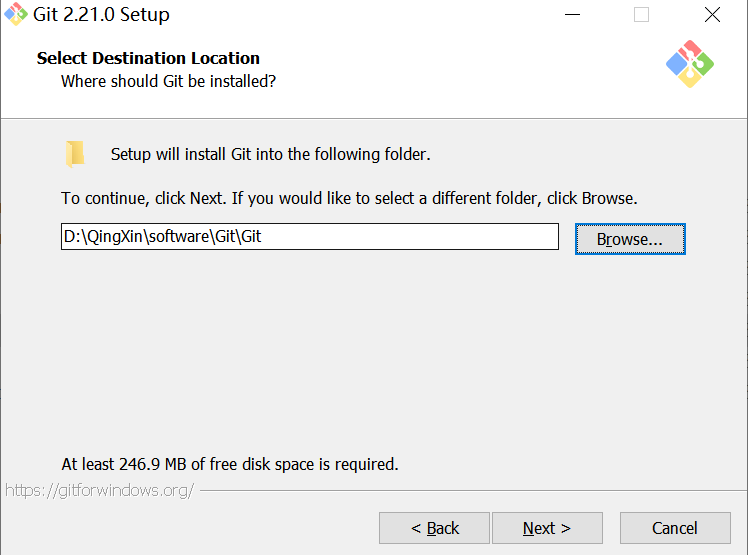Click the 'Git 2.21.0 Setup' title text

(x=101, y=15)
